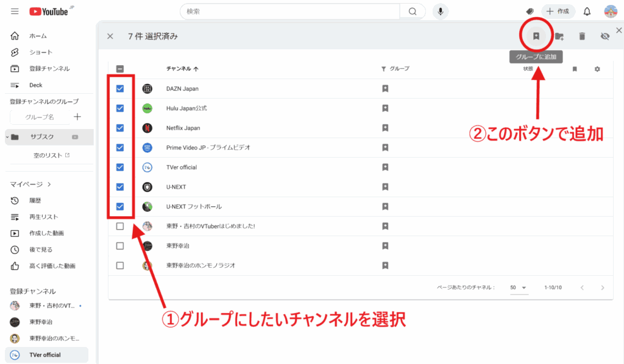The width and height of the screenshot is (624, 364).
Task: Uncheck the Prime Video JP checkbox
Action: (x=120, y=147)
